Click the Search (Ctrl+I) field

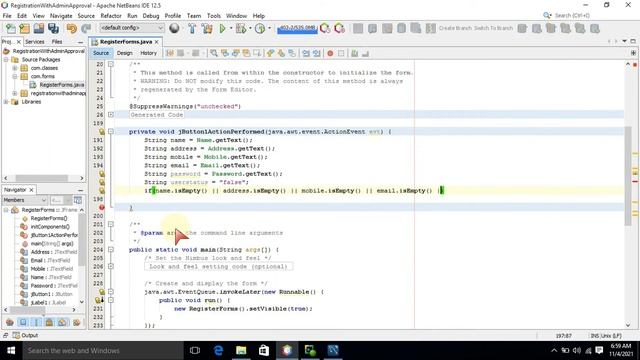tap(572, 16)
